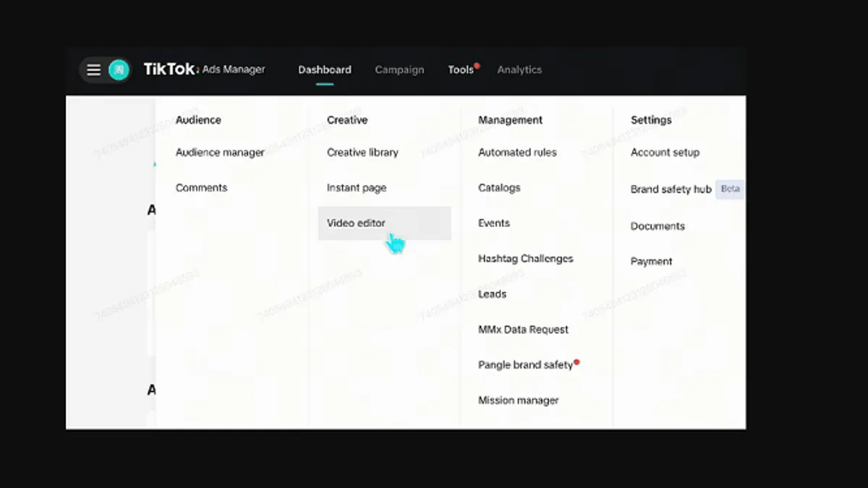This screenshot has width=868, height=488.
Task: Open Creative library
Action: (362, 153)
